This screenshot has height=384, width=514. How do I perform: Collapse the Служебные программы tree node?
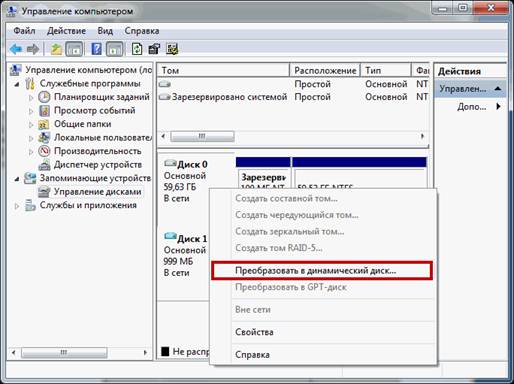coord(17,84)
